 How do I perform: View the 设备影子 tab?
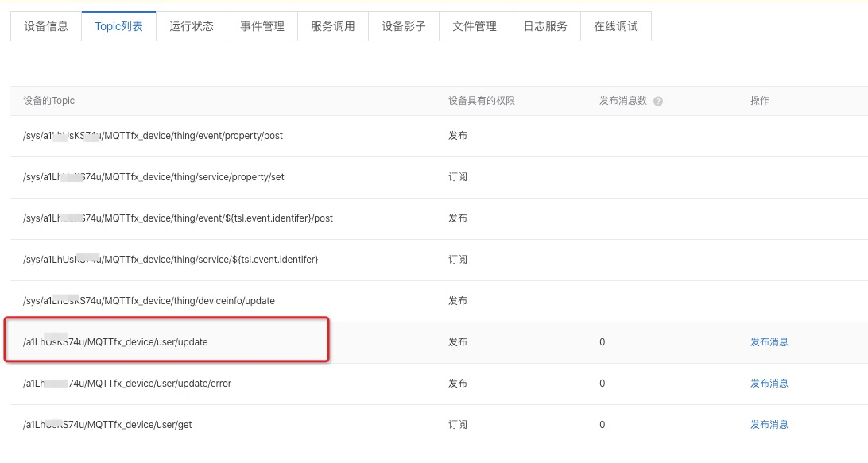tap(404, 26)
